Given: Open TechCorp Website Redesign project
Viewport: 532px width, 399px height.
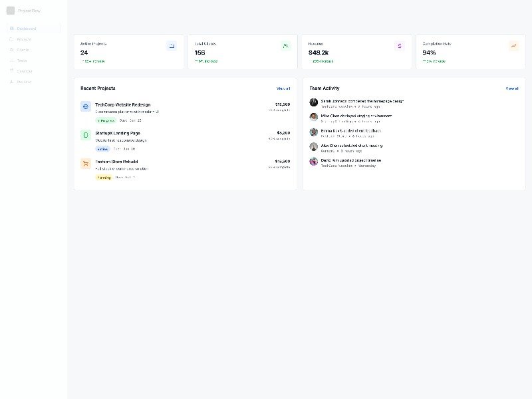Looking at the screenshot, I should (x=123, y=104).
